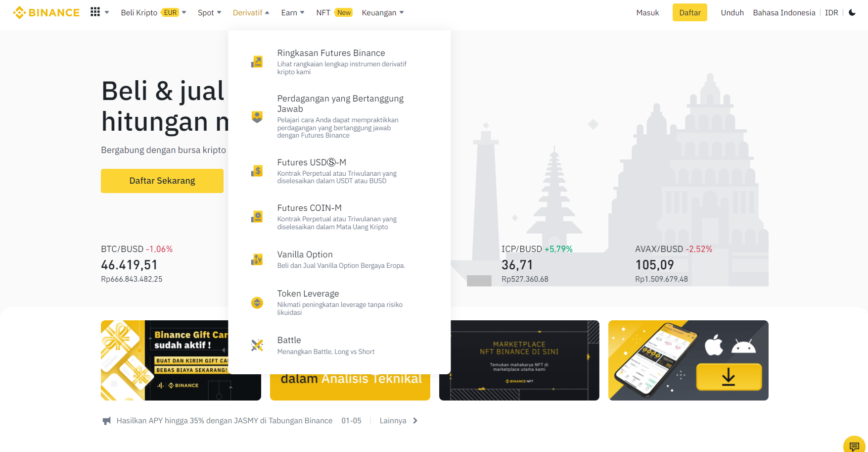Open the Earn dropdown menu
The width and height of the screenshot is (868, 452).
(x=293, y=12)
